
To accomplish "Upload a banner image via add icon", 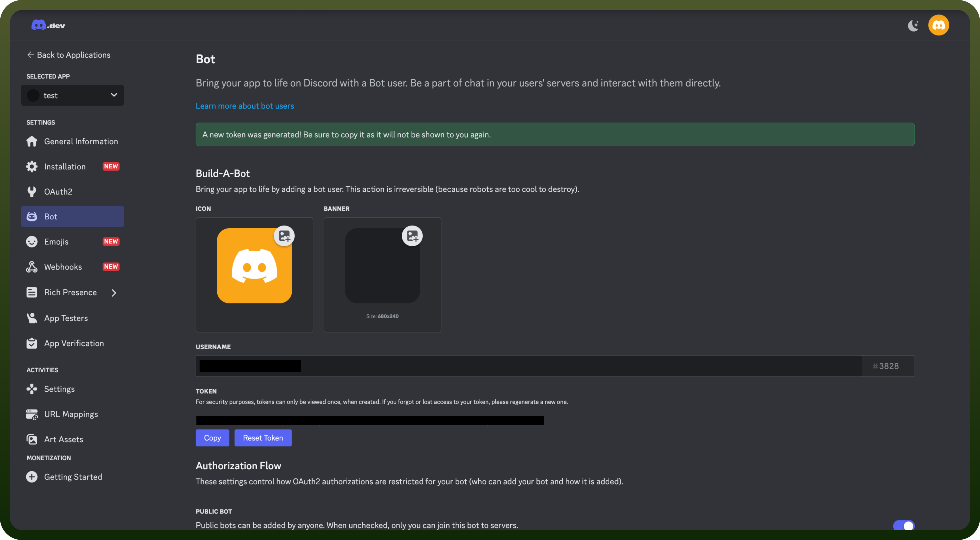I will coord(412,236).
